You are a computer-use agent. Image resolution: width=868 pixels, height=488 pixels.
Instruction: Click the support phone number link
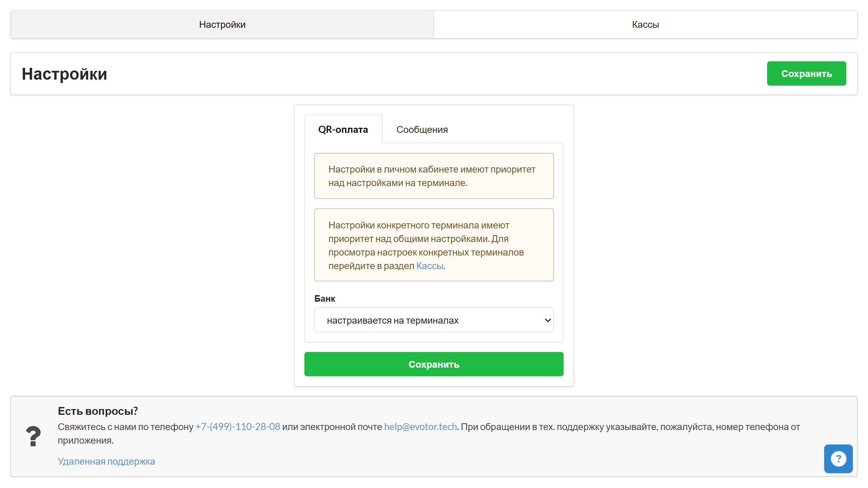[x=238, y=427]
